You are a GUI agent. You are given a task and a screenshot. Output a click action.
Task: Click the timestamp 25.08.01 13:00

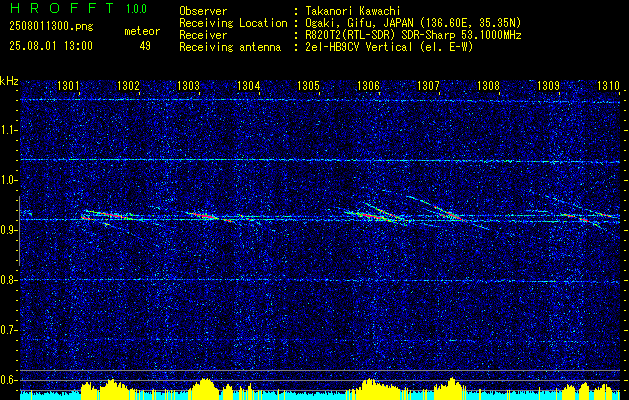(x=51, y=46)
